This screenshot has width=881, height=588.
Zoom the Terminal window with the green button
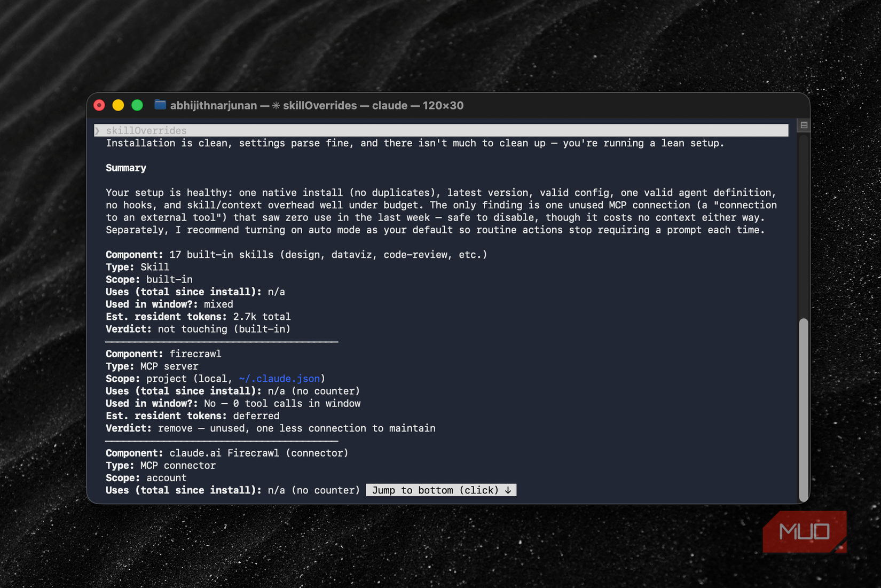pos(137,105)
